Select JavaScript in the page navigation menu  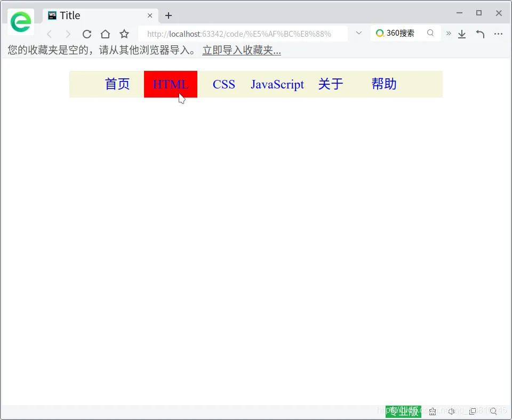(x=277, y=84)
